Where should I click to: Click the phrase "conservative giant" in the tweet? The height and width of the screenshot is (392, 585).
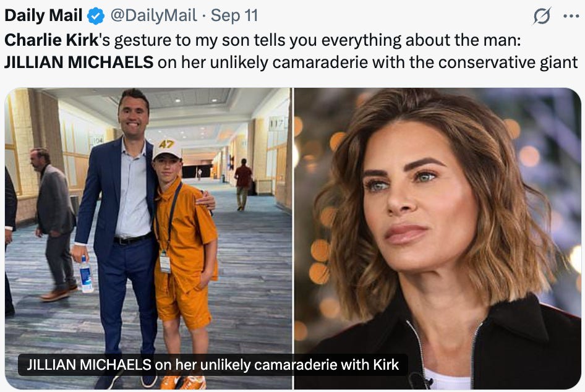(508, 62)
